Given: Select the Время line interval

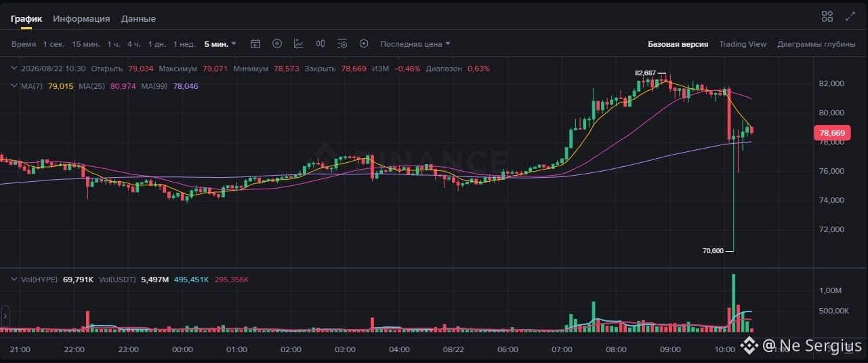Looking at the screenshot, I should [x=24, y=44].
